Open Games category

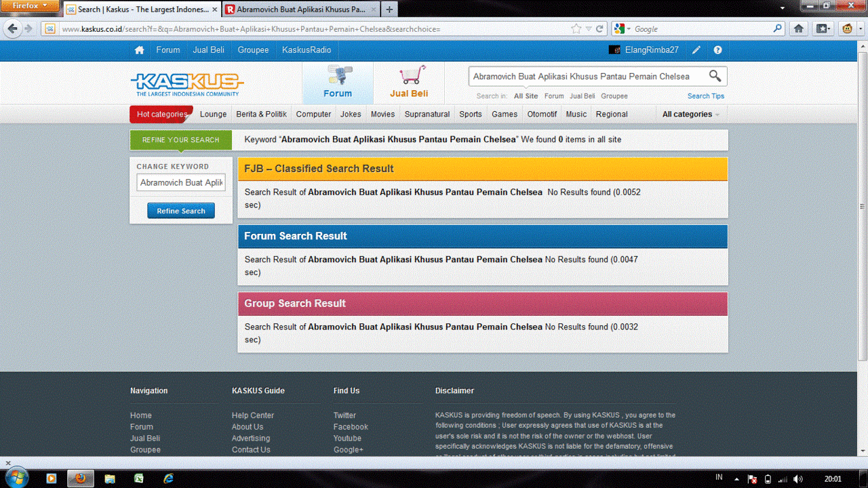tap(505, 115)
